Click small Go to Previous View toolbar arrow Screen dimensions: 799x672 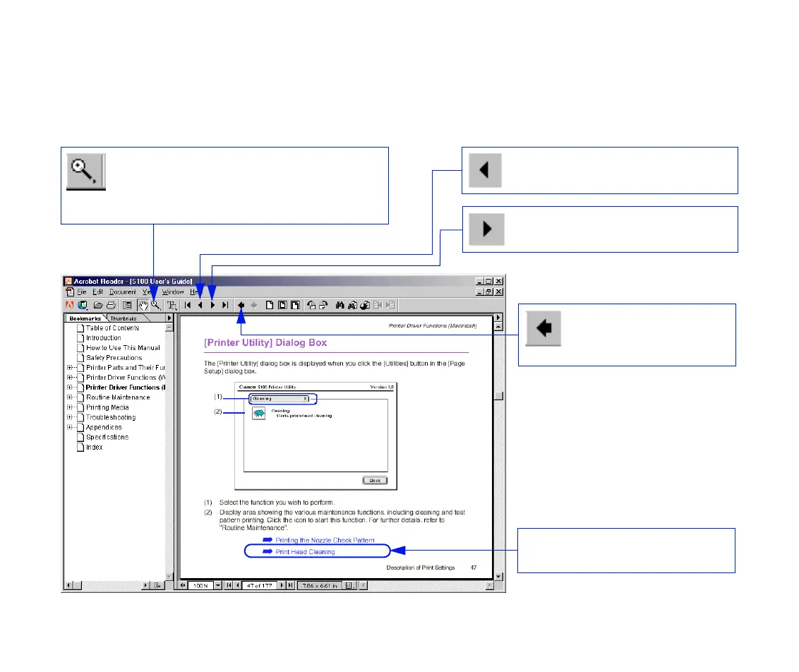click(241, 305)
